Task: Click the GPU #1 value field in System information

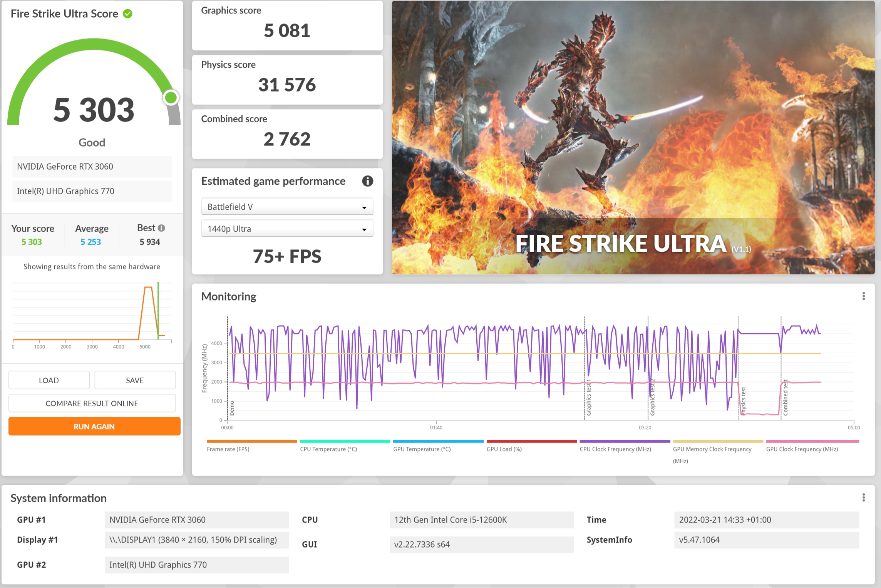Action: [197, 520]
